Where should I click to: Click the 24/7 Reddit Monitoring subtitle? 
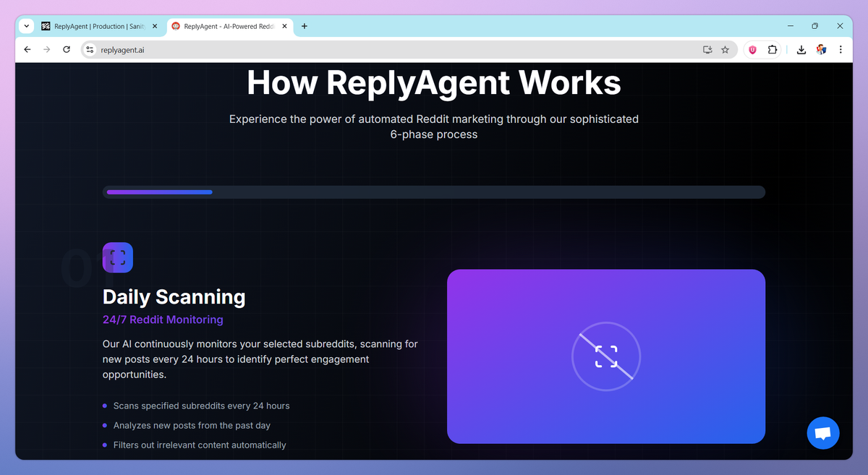point(163,320)
